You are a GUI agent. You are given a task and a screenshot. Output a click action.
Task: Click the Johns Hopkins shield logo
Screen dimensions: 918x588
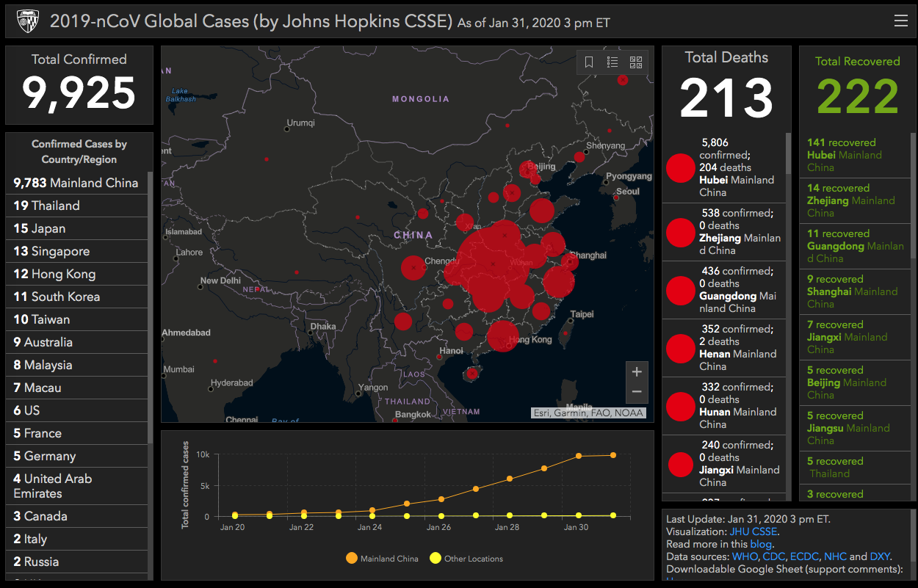(28, 21)
